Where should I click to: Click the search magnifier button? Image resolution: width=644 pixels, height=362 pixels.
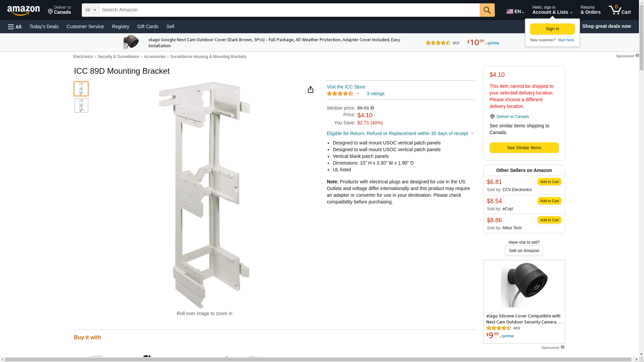point(487,10)
